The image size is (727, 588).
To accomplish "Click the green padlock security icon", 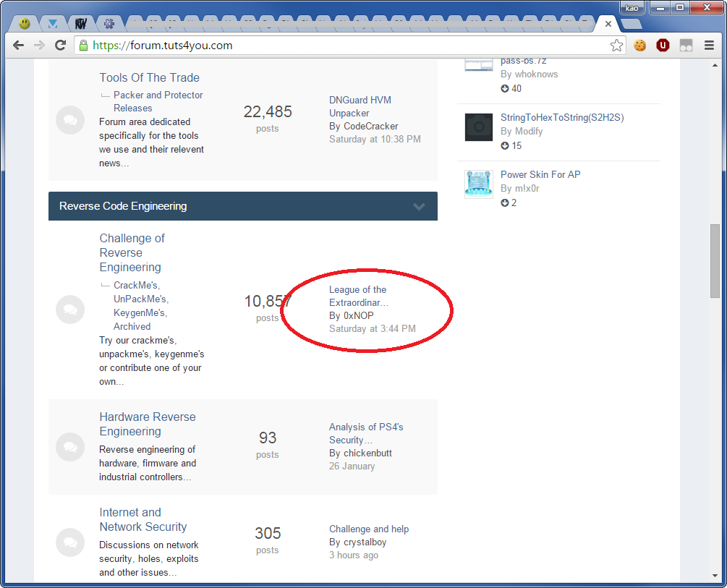I will click(x=83, y=46).
